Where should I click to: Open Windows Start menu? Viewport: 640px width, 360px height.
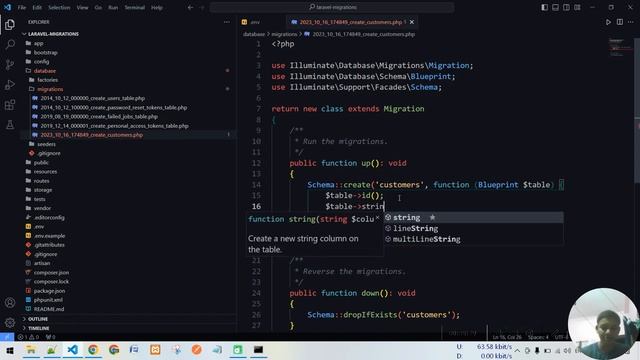10,350
